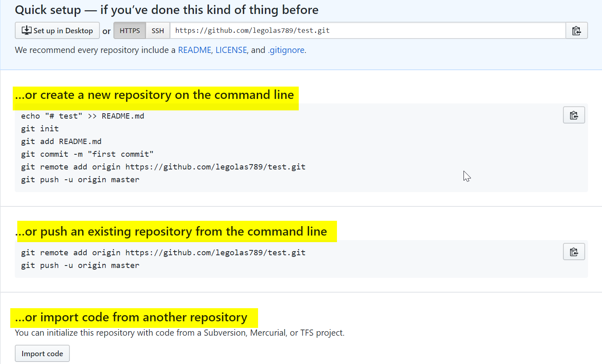
Task: Click the 'create a new repository' heading
Action: point(155,95)
